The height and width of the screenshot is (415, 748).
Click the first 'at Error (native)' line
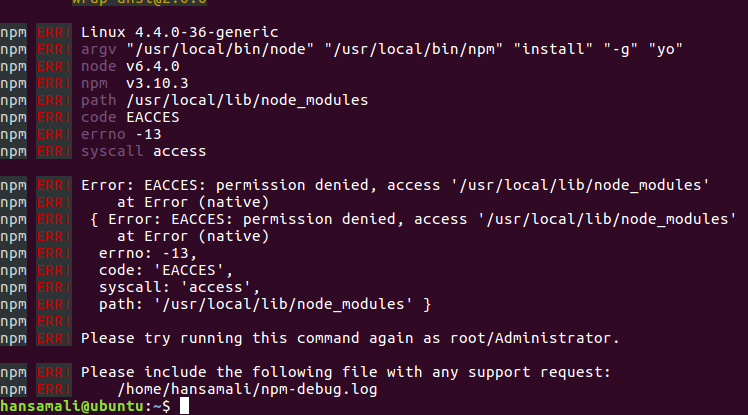coord(193,202)
